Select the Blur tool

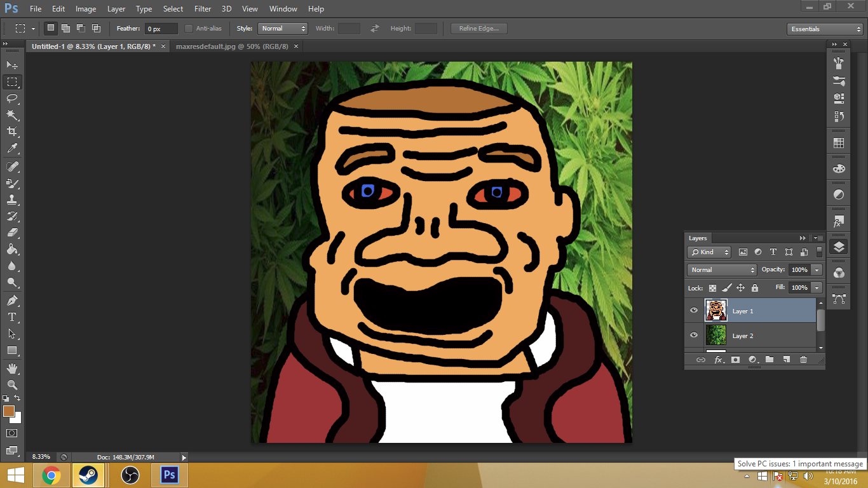coord(12,266)
